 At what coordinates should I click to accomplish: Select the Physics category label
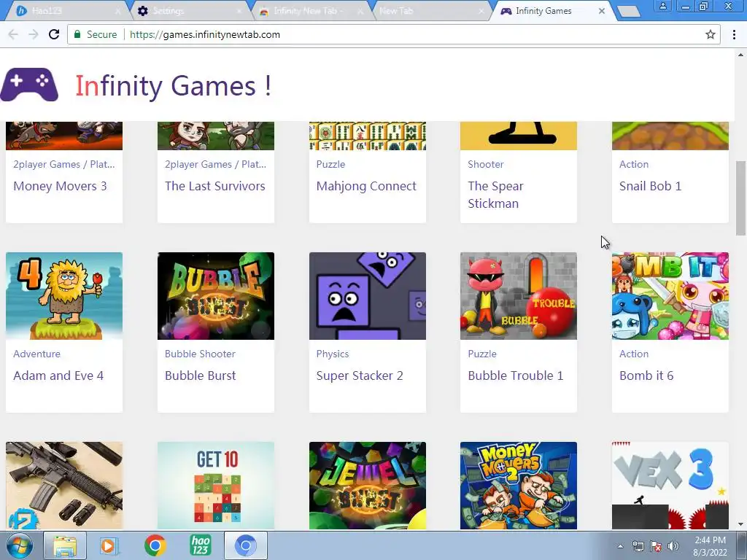pos(333,354)
